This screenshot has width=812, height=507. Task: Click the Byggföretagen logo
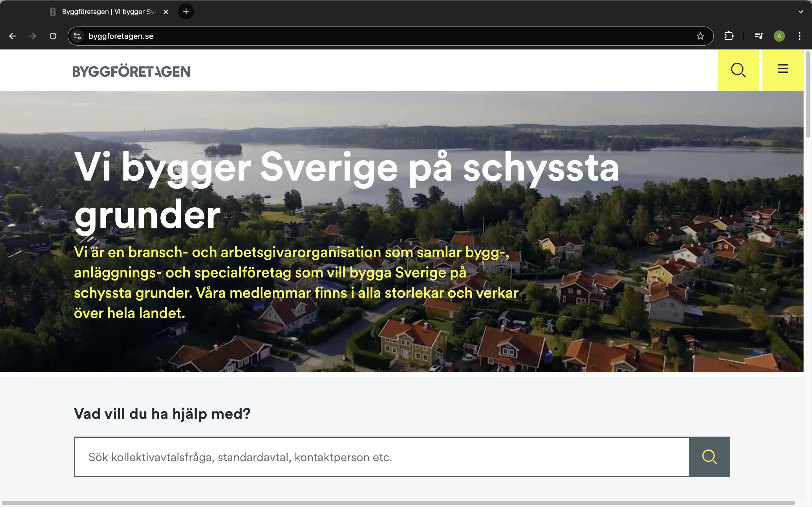point(131,71)
